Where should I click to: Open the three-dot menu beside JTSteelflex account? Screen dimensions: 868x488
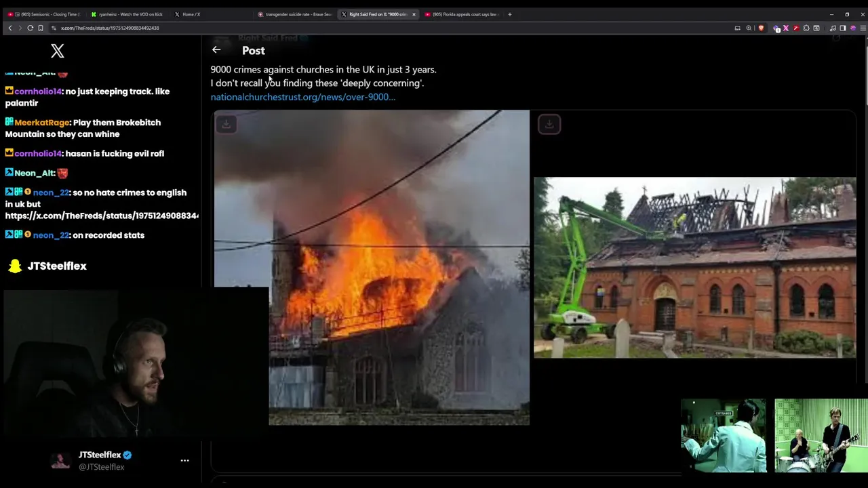pyautogui.click(x=184, y=460)
